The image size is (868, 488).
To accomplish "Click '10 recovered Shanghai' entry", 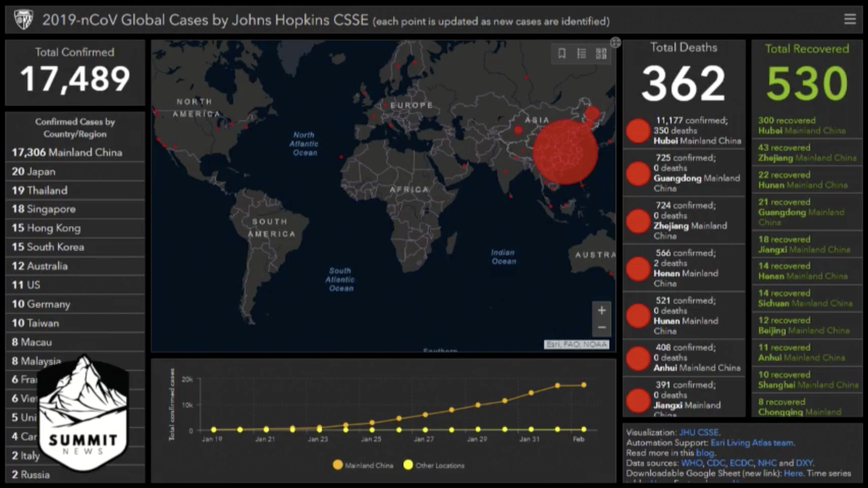I will click(x=807, y=380).
